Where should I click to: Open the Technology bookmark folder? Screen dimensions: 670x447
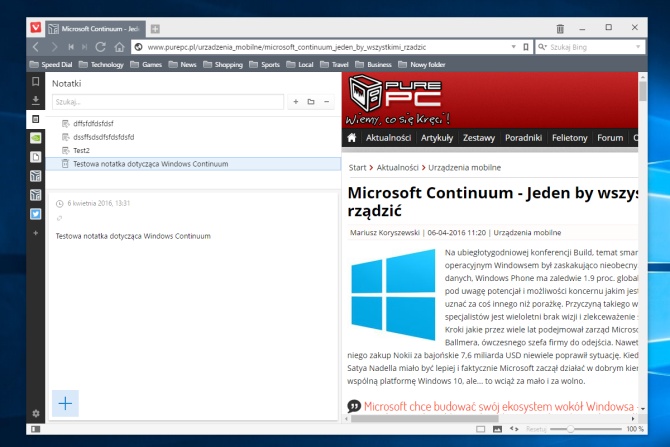tap(101, 65)
